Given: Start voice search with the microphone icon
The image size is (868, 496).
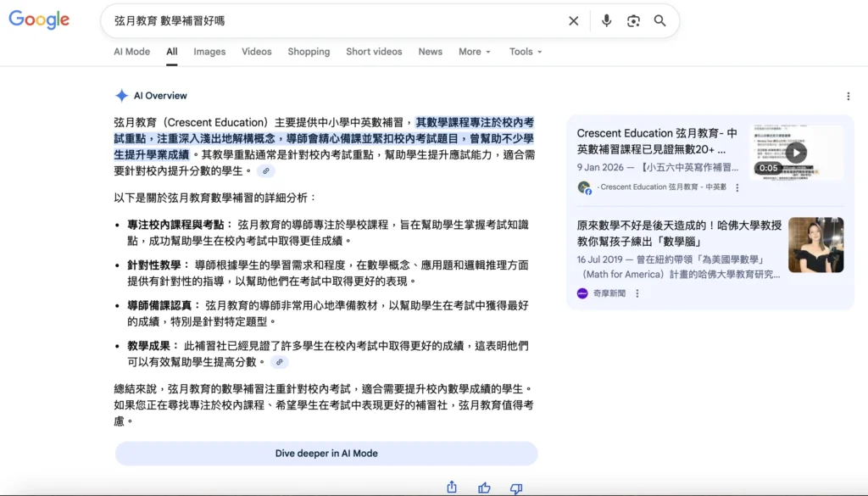Looking at the screenshot, I should tap(606, 20).
